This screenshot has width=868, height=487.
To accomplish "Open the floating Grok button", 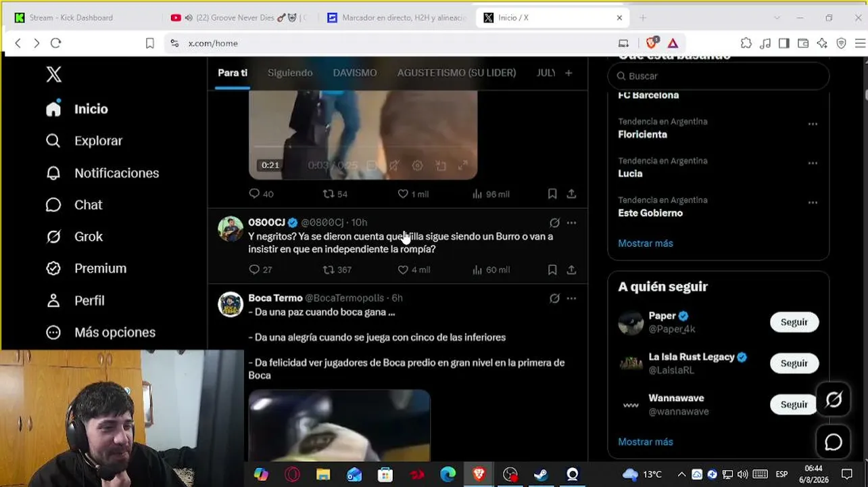I will click(834, 400).
